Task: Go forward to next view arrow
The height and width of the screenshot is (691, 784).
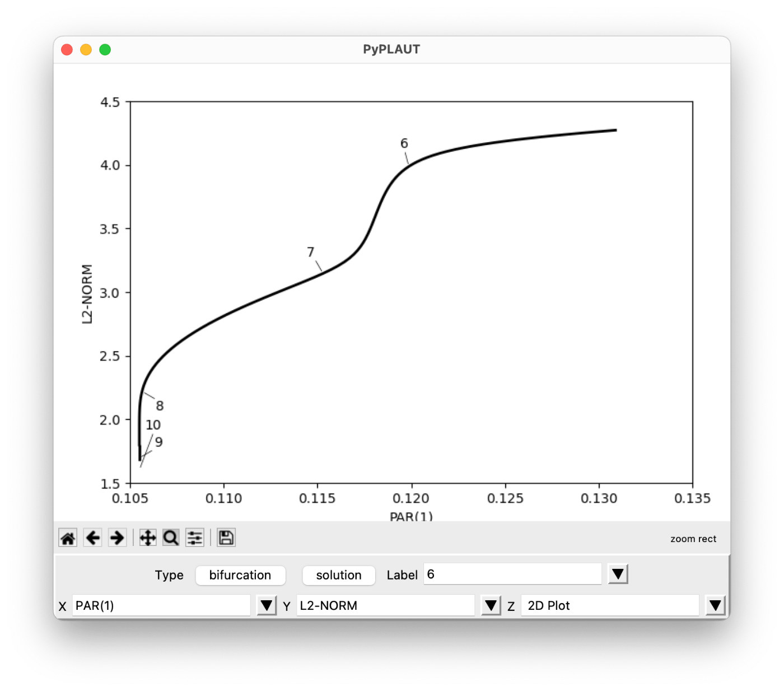Action: 117,538
